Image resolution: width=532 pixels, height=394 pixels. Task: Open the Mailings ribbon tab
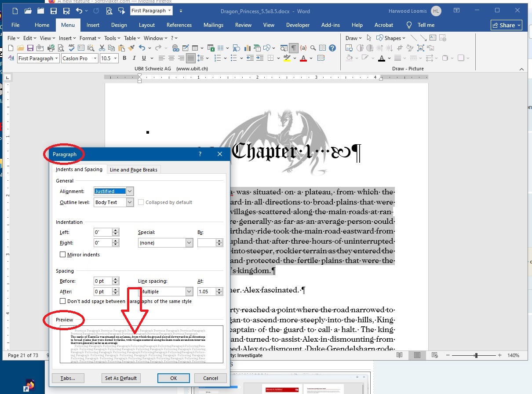213,25
